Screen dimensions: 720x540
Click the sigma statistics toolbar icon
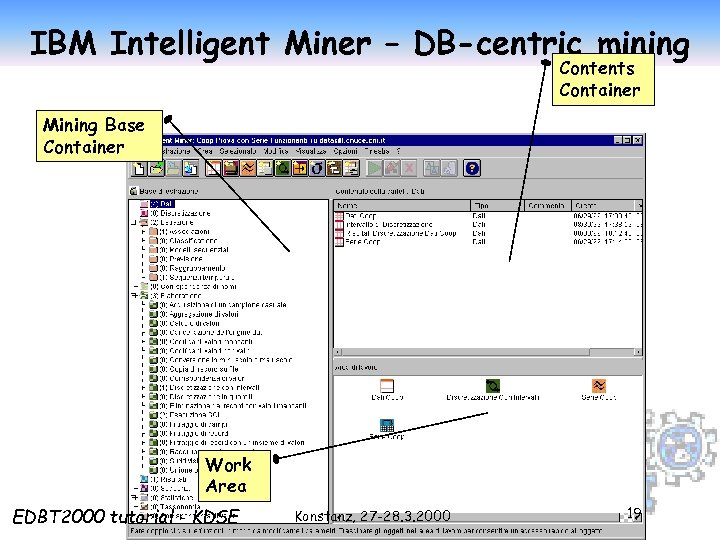click(316, 169)
